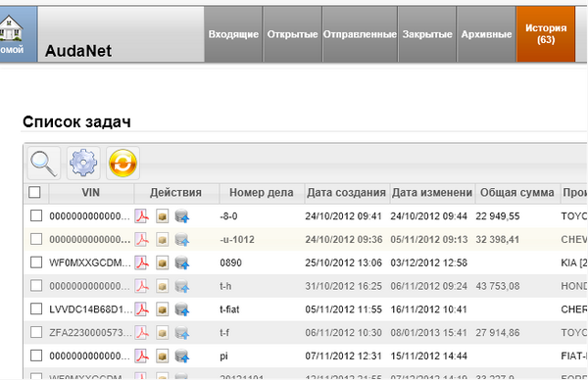
Task: Select VIN cell LVVDC14B68D1...
Action: 90,309
